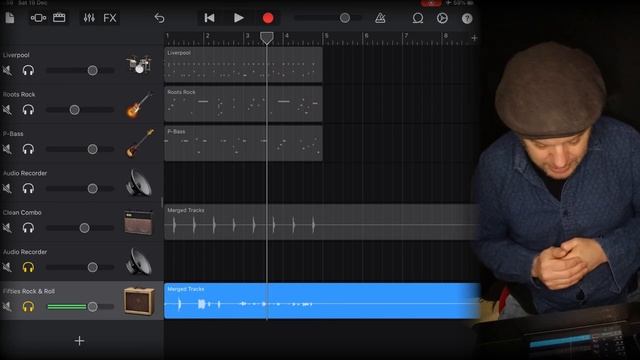Select the P-Bass bass guitar icon
The height and width of the screenshot is (360, 640).
pos(140,143)
